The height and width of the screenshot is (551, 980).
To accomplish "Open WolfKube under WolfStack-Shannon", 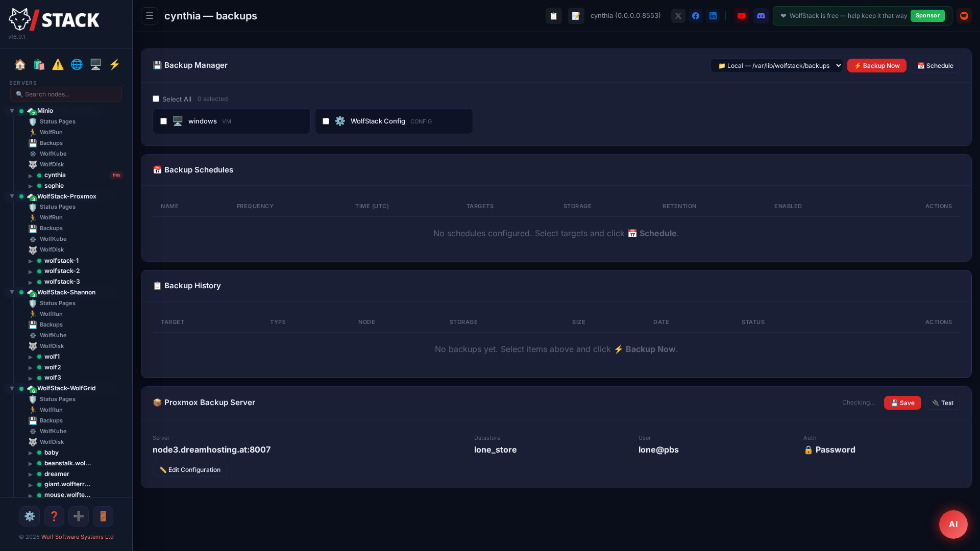I will click(53, 335).
